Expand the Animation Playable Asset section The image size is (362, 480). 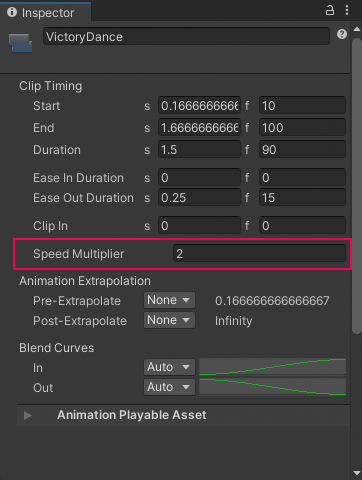(x=28, y=415)
